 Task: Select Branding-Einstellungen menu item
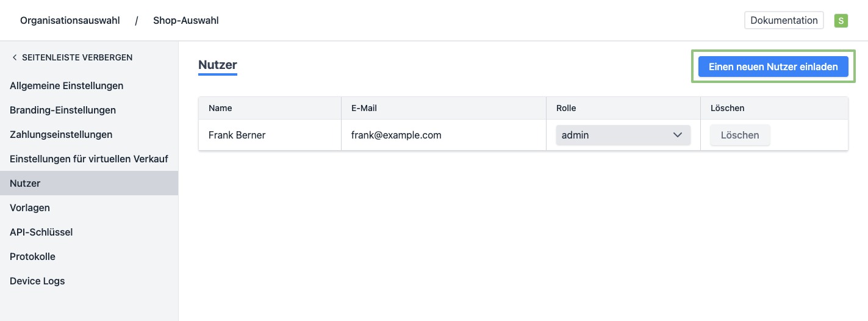(x=63, y=110)
